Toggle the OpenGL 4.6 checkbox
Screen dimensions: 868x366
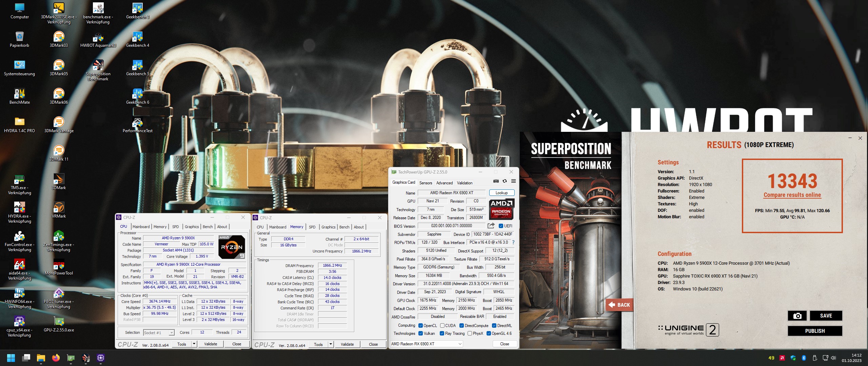point(489,333)
